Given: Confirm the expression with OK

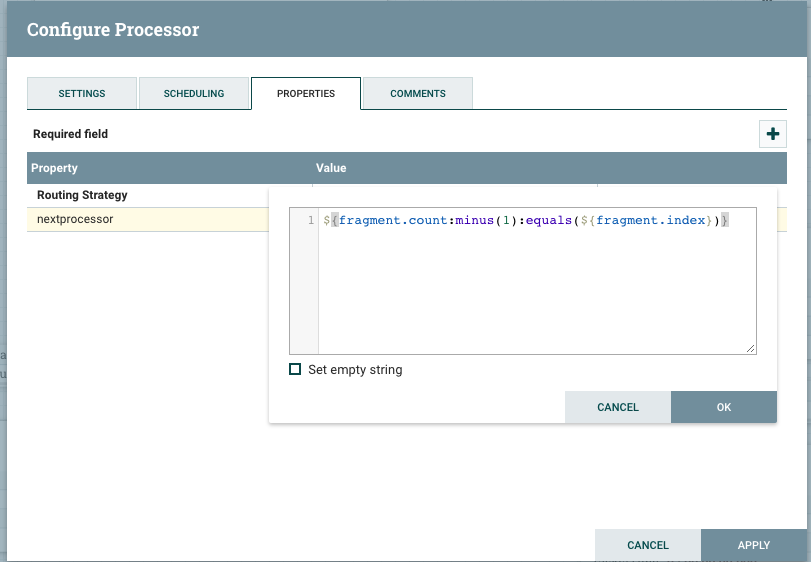Looking at the screenshot, I should pos(724,407).
